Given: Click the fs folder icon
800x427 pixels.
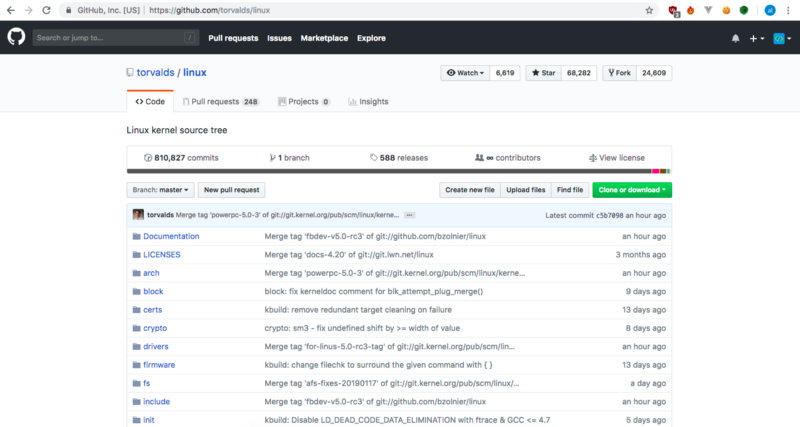Looking at the screenshot, I should [136, 383].
